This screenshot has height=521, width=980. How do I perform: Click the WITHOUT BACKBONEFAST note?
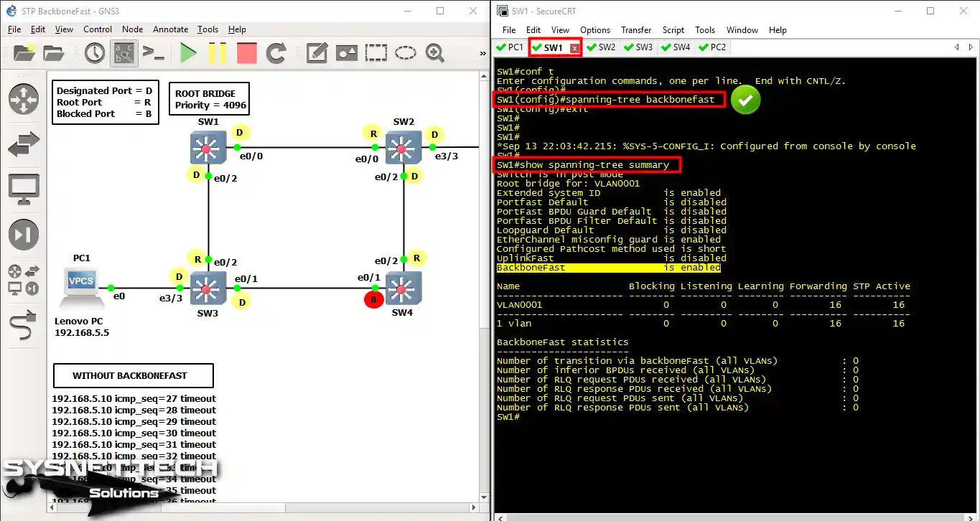point(134,375)
